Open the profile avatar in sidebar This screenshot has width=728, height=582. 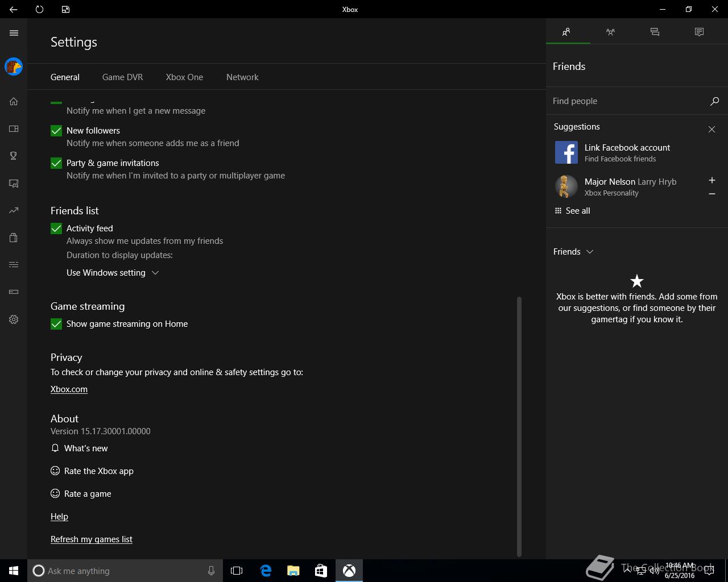click(14, 66)
